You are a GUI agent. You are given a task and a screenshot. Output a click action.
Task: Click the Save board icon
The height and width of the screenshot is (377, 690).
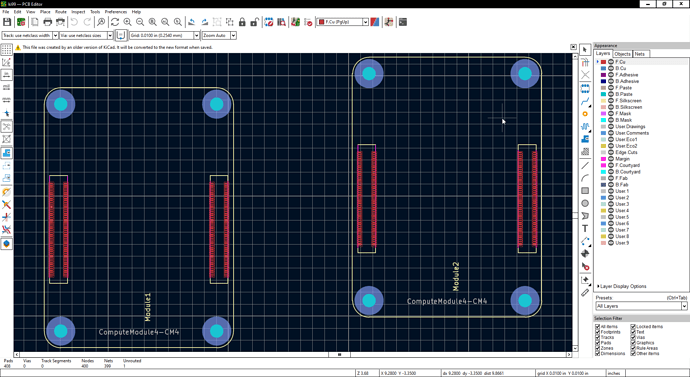[7, 22]
